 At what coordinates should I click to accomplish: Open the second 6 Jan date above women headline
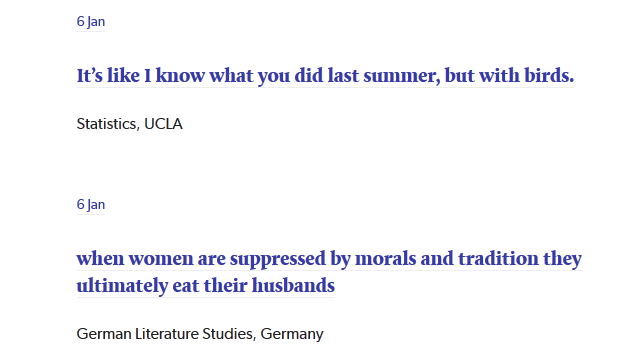coord(91,204)
